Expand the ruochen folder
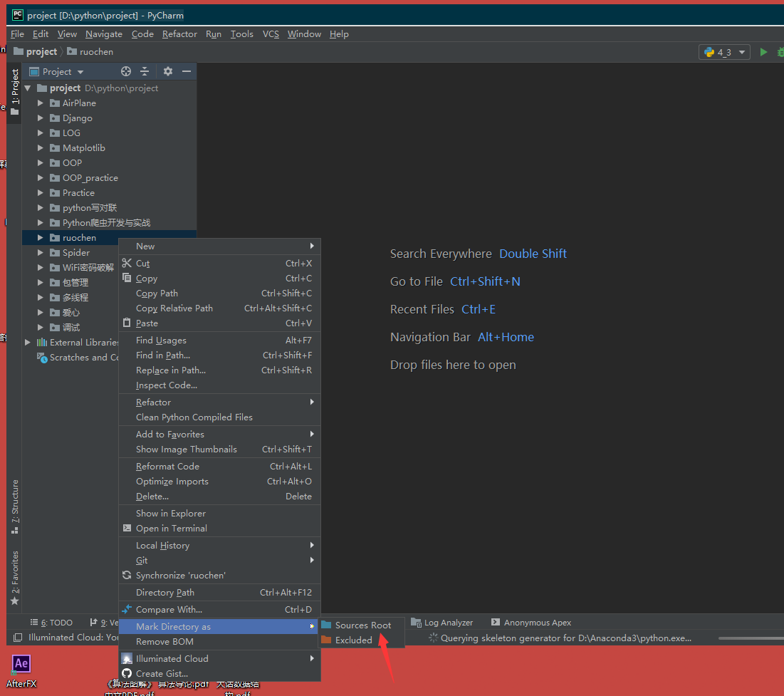This screenshot has height=696, width=784. coord(41,238)
